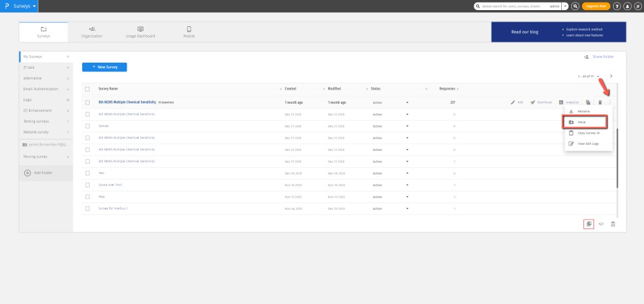This screenshot has width=644, height=304.
Task: Tick the select-all checkbox in table header
Action: [87, 89]
